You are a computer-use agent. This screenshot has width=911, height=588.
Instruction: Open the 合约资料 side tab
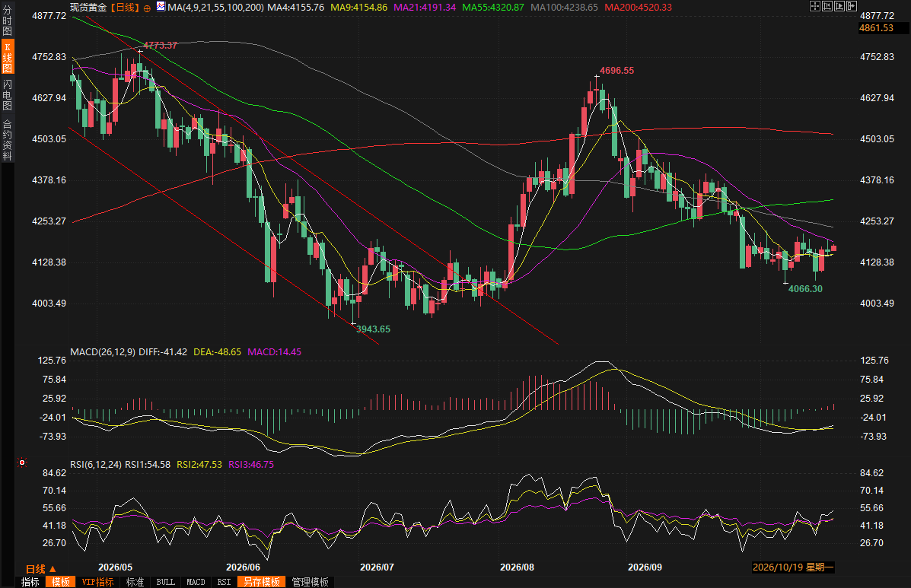coord(7,140)
